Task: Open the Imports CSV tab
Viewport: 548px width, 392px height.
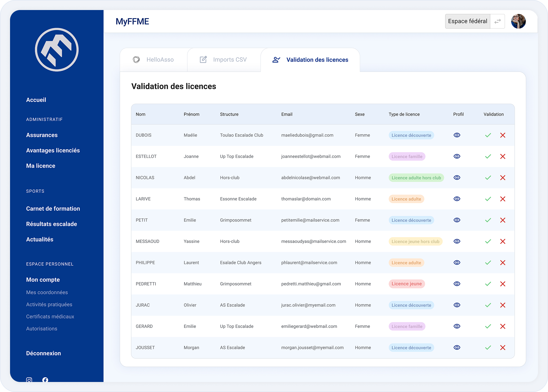Action: [x=223, y=60]
